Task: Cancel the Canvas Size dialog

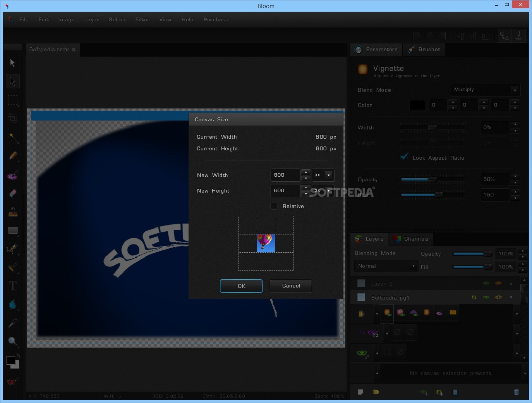Action: click(291, 286)
